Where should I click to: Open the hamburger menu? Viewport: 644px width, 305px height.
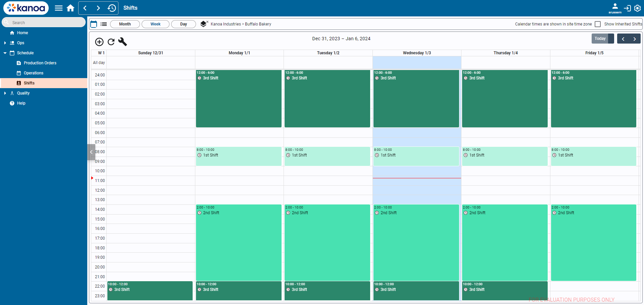59,8
